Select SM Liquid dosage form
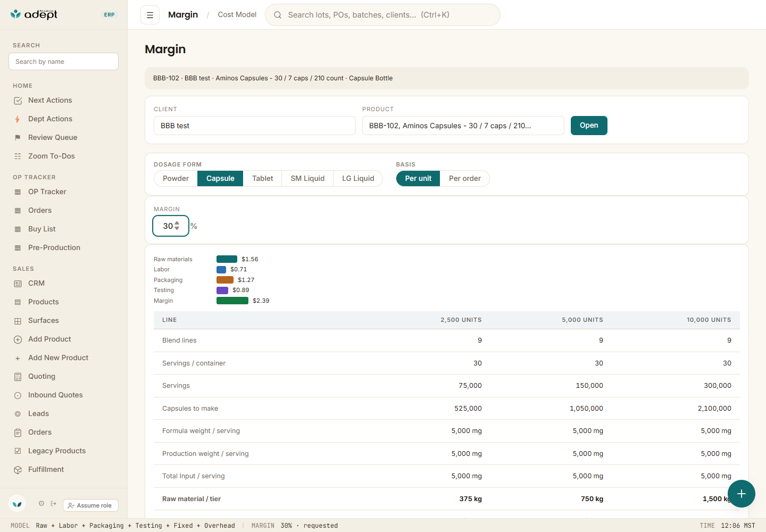This screenshot has height=532, width=766. pos(307,179)
